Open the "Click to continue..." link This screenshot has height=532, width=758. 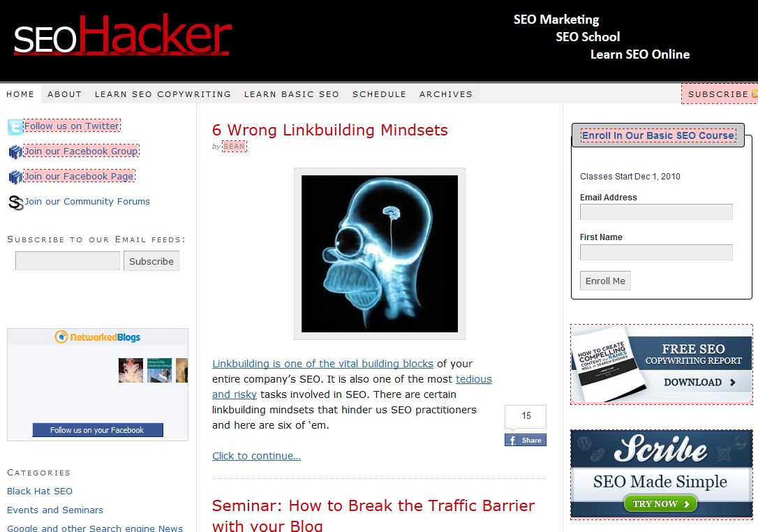point(256,456)
